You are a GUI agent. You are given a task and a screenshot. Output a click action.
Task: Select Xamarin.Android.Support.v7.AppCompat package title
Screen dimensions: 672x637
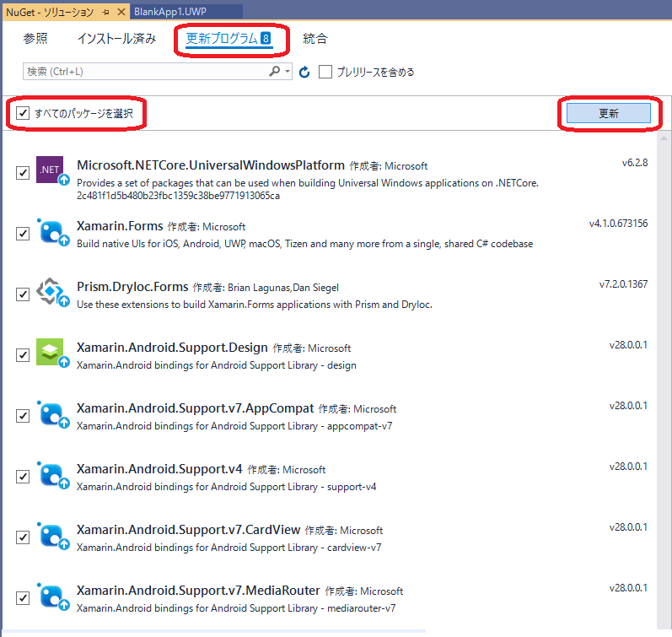(195, 408)
